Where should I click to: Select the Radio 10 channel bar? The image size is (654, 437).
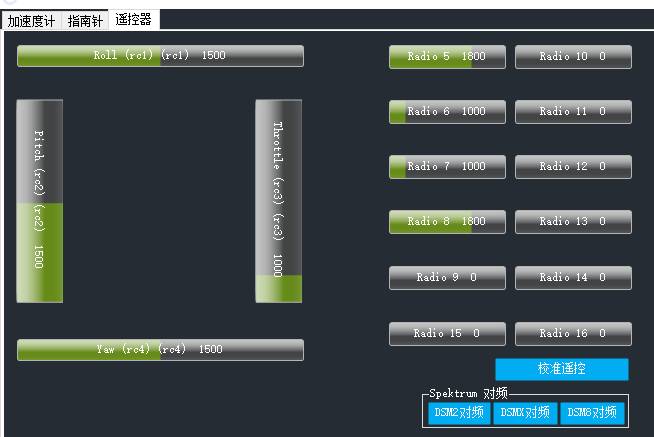[573, 57]
